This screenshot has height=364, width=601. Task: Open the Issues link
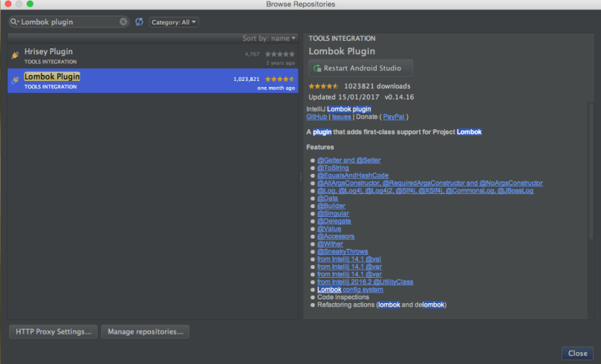(341, 117)
